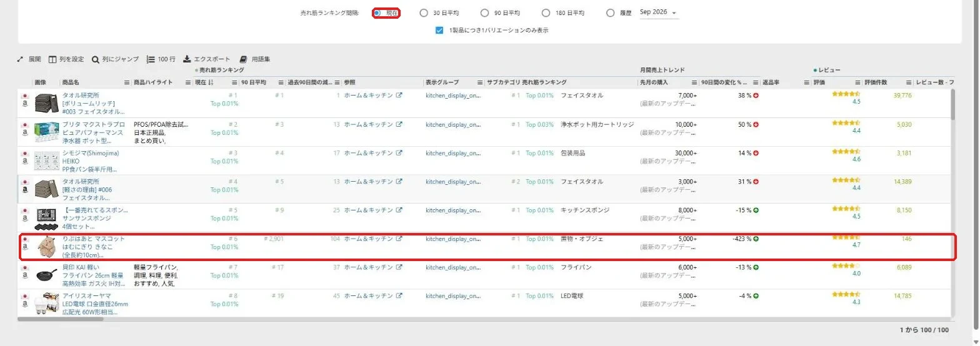Click the # 2,901 ranking average cell
Viewport: 980px width, 346px height.
[274, 239]
